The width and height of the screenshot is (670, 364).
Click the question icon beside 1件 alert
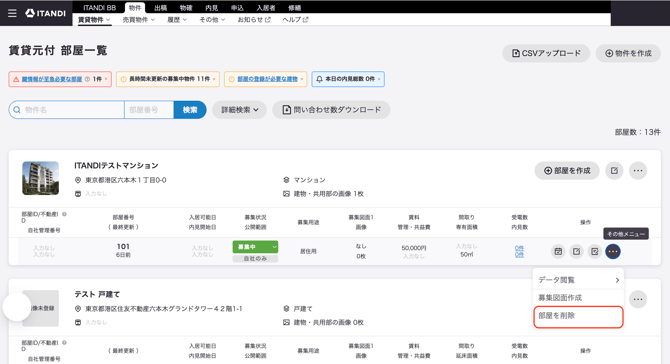point(87,79)
